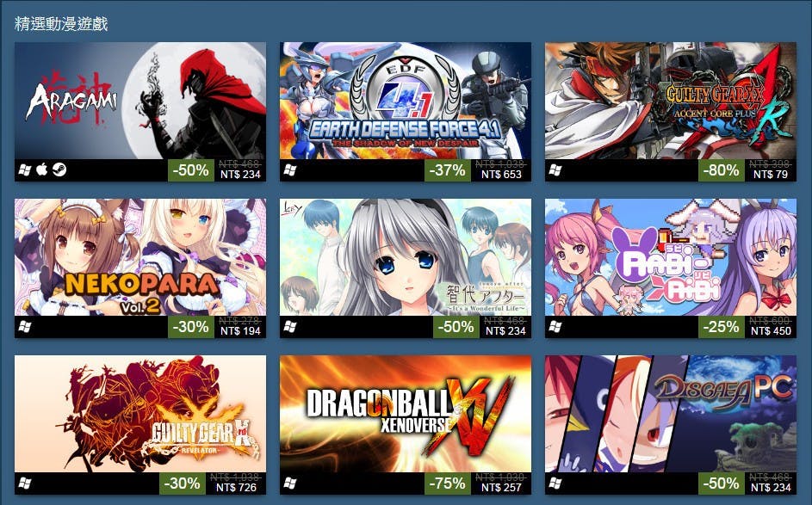812x505 pixels.
Task: Click the Windows icon under Rabi-Ribi
Action: point(555,327)
